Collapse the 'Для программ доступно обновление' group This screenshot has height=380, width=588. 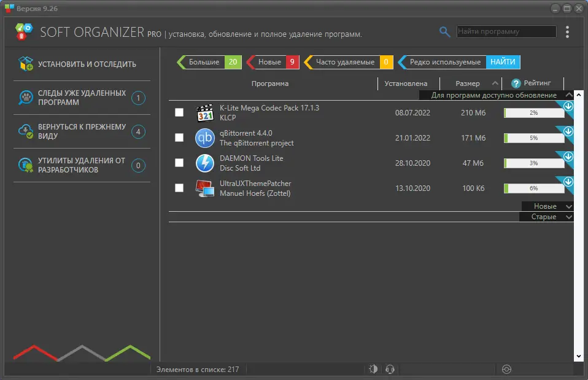coord(569,95)
